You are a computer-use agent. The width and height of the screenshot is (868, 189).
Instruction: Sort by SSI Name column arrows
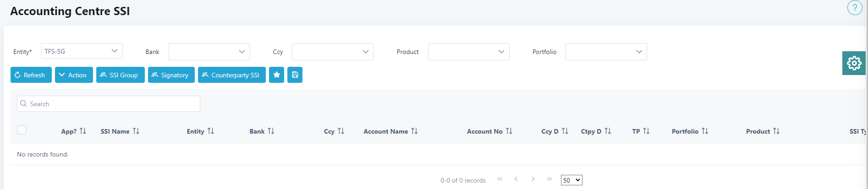click(x=136, y=131)
